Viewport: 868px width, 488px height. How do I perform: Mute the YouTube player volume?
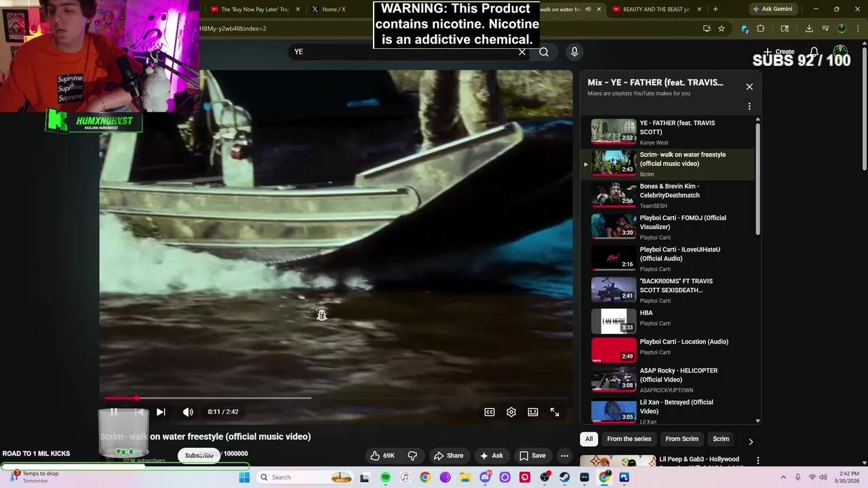pos(188,412)
